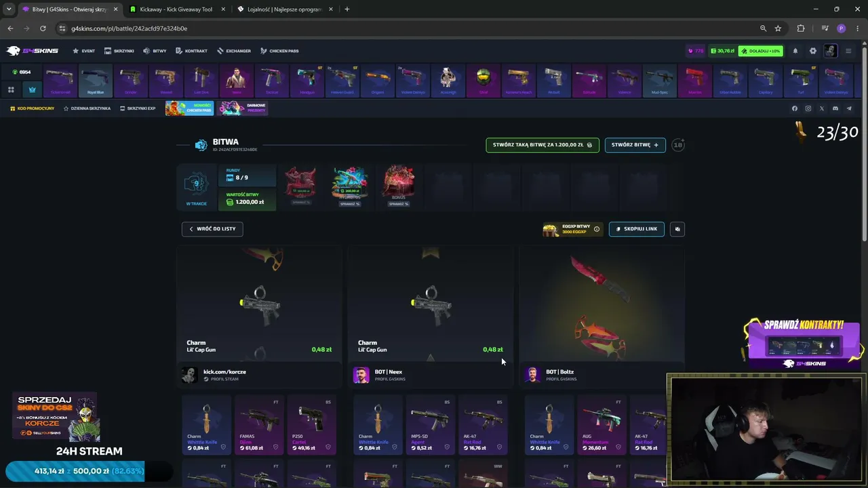Open the user profile avatar
868x488 pixels.
[x=831, y=51]
